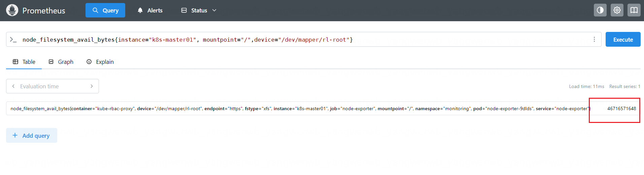
Task: Switch to the Explain tab
Action: (x=100, y=62)
